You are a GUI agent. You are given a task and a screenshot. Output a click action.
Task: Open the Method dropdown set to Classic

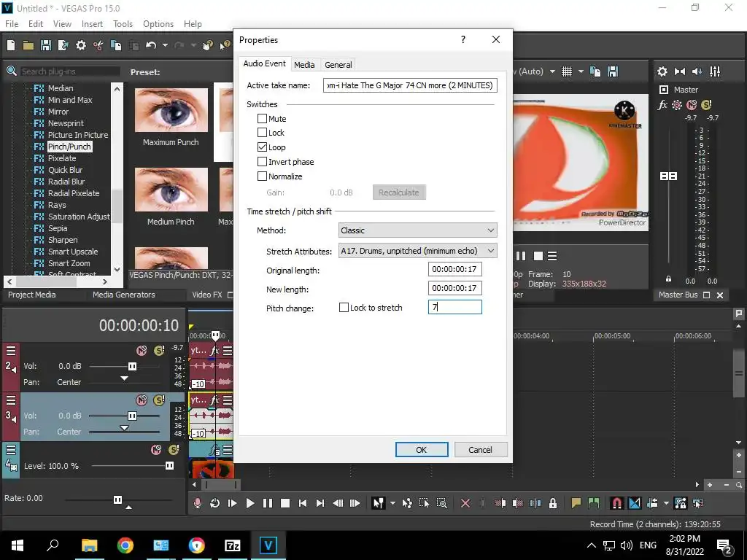point(417,230)
